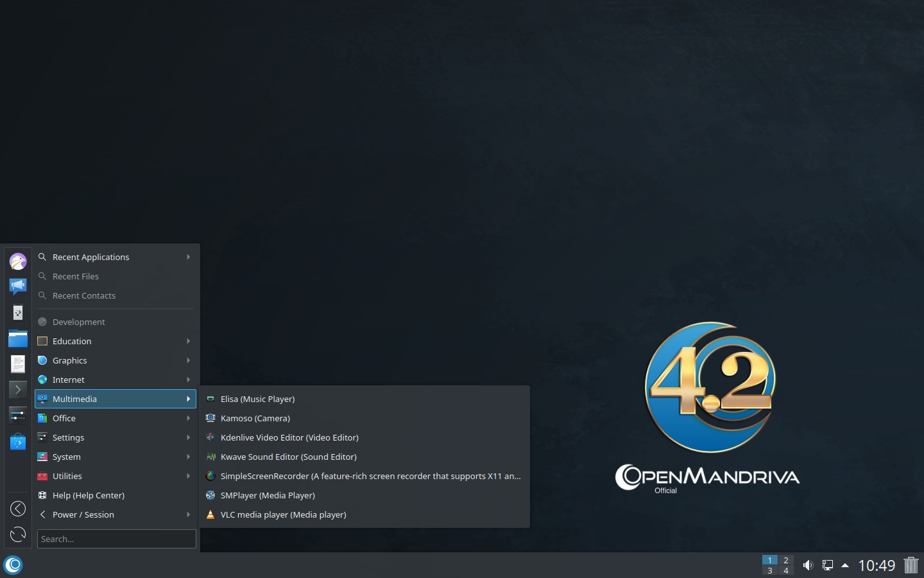924x578 pixels.
Task: Open the Discover software store bag icon
Action: click(18, 442)
